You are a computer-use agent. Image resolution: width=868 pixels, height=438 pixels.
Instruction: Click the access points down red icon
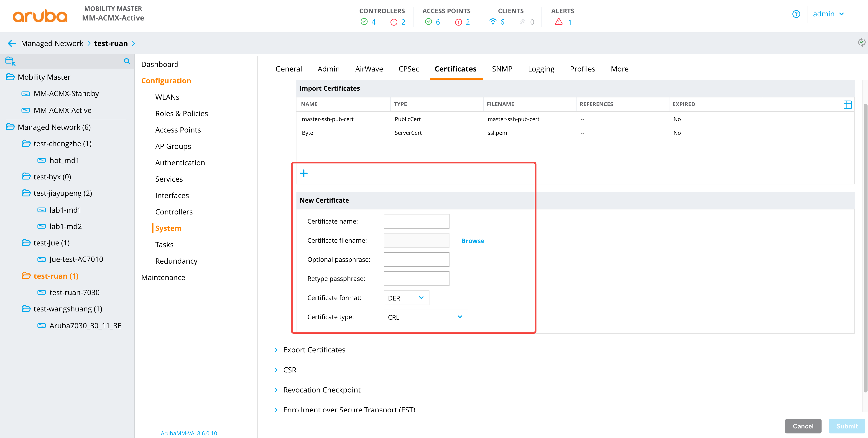(458, 22)
